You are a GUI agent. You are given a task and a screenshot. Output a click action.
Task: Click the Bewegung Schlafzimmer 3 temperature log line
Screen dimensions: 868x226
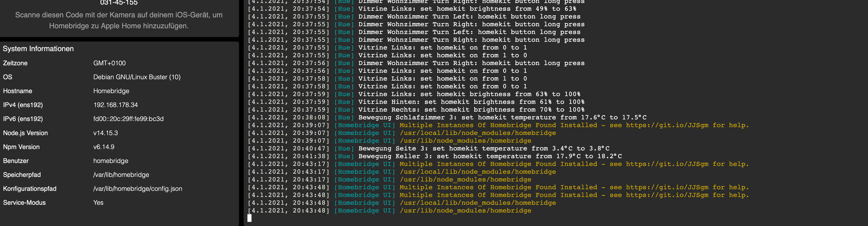502,118
